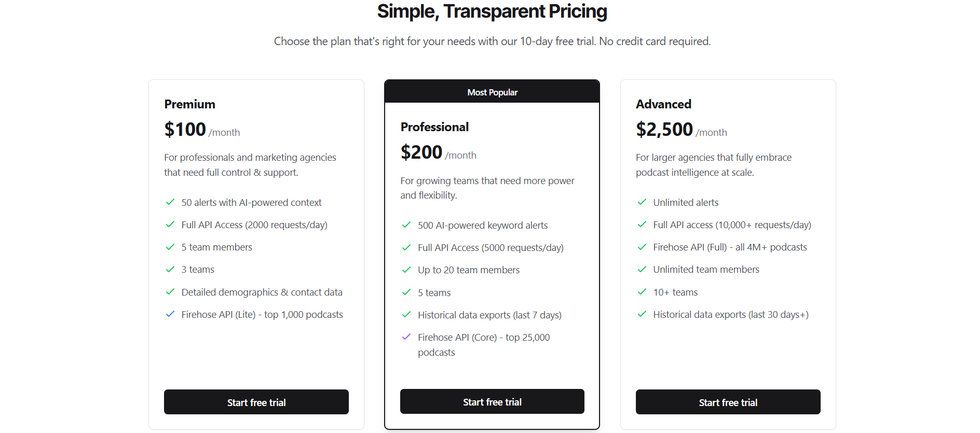This screenshot has width=980, height=433.
Task: Click the checkmark beside Full API access (10,000+ requests/day)
Action: pyautogui.click(x=642, y=225)
